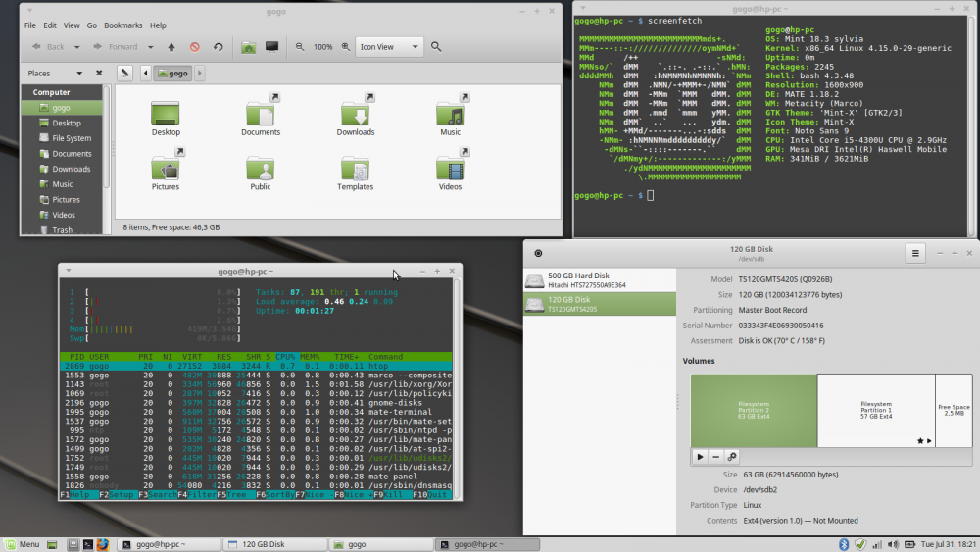Select Trash in Places sidebar
The width and height of the screenshot is (980, 552).
(x=63, y=230)
